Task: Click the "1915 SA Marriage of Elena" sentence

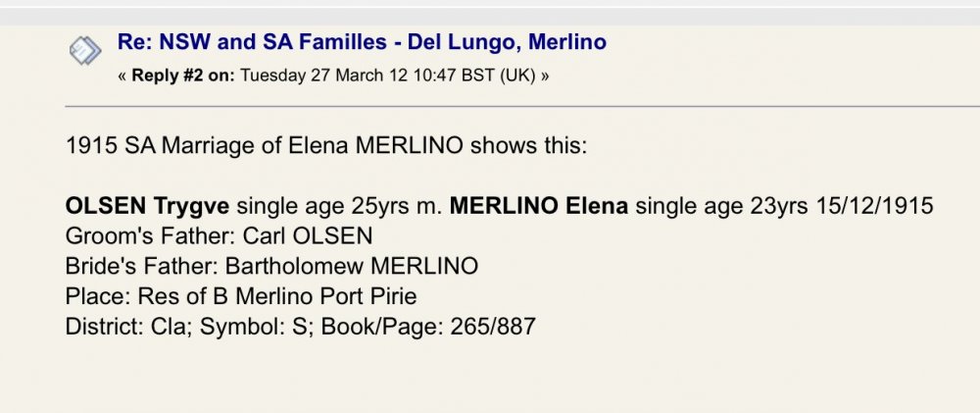Action: (x=326, y=146)
